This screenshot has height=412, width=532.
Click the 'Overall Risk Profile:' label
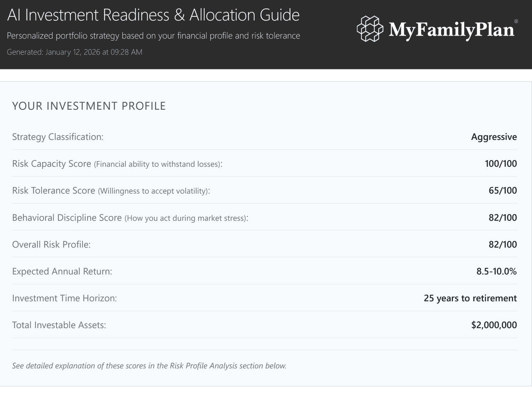coord(51,245)
